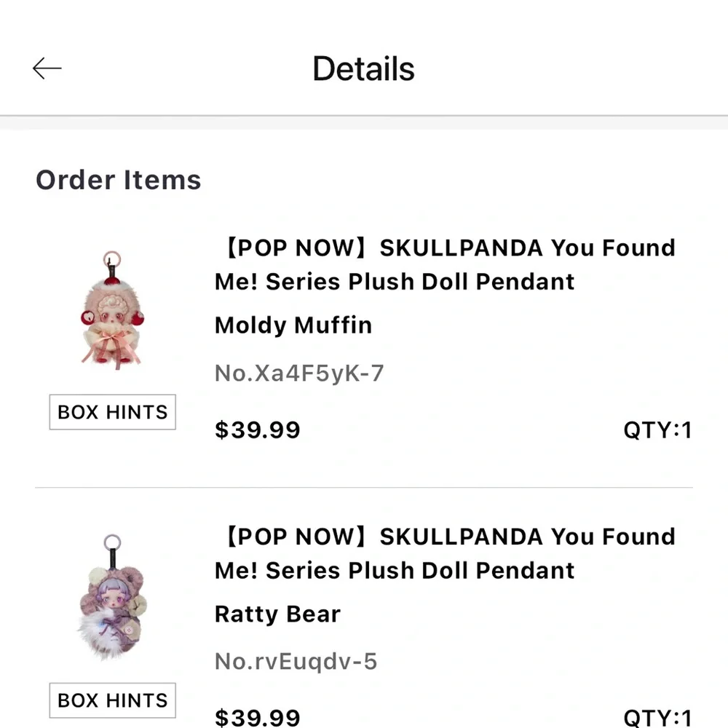
Task: Tap the "Details" page title
Action: (x=363, y=68)
